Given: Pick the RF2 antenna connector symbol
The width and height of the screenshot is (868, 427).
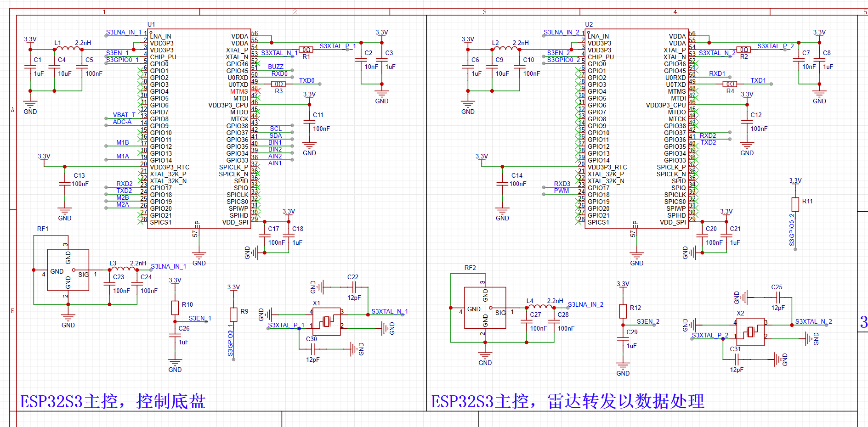Looking at the screenshot, I should pyautogui.click(x=485, y=308).
